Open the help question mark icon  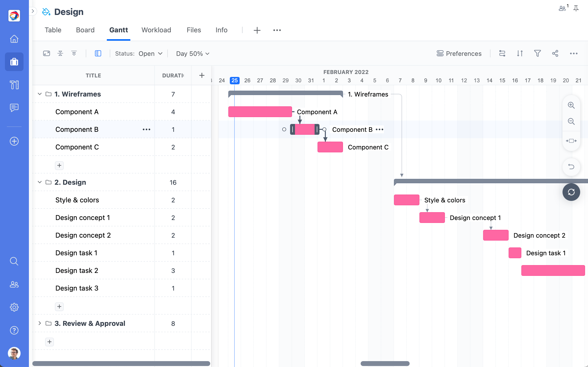coord(14,330)
